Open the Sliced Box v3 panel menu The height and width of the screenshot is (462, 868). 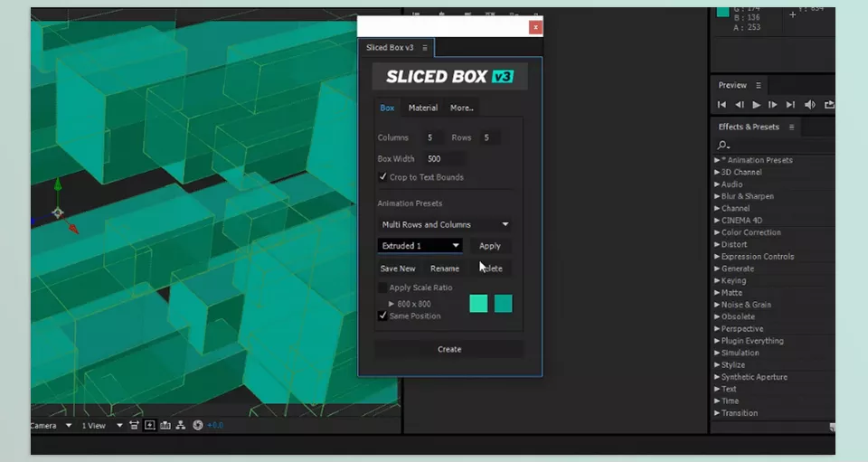coord(425,48)
